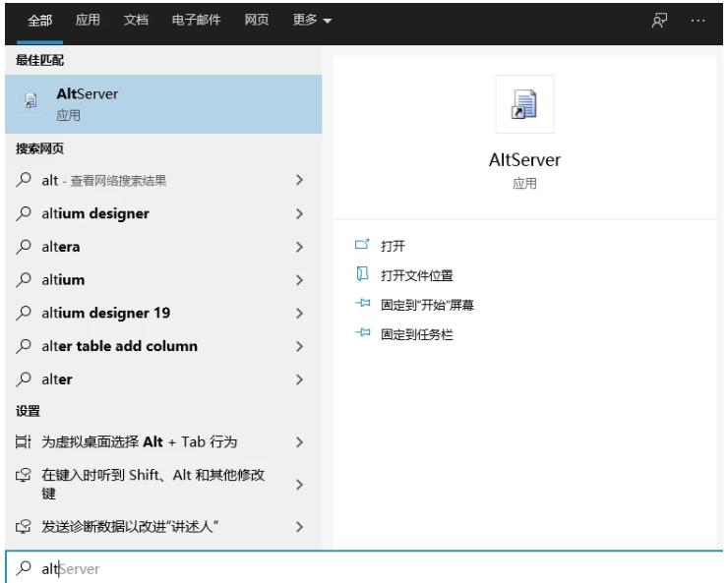Click magnifier icon next to 'altera'
This screenshot has height=583, width=728.
(24, 247)
